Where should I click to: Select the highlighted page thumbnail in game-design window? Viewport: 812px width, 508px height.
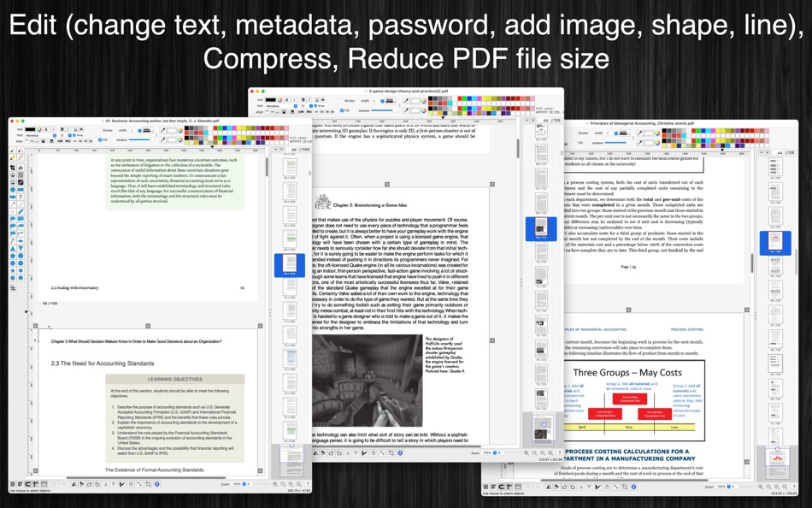click(541, 229)
